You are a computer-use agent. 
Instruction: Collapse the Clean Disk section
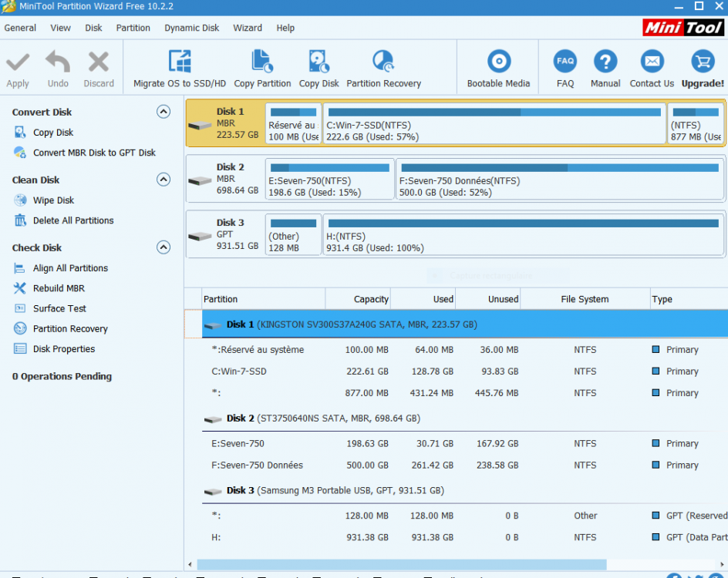tap(163, 180)
